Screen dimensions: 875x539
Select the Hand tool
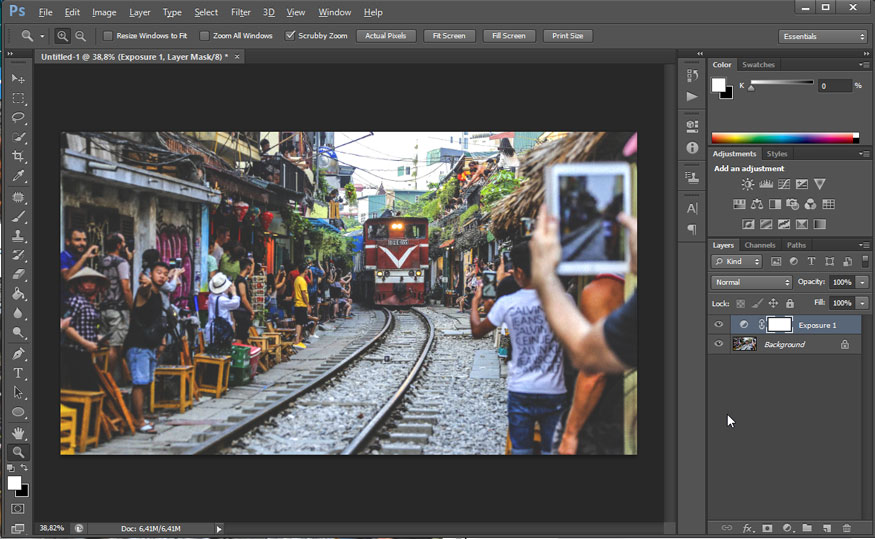18,432
